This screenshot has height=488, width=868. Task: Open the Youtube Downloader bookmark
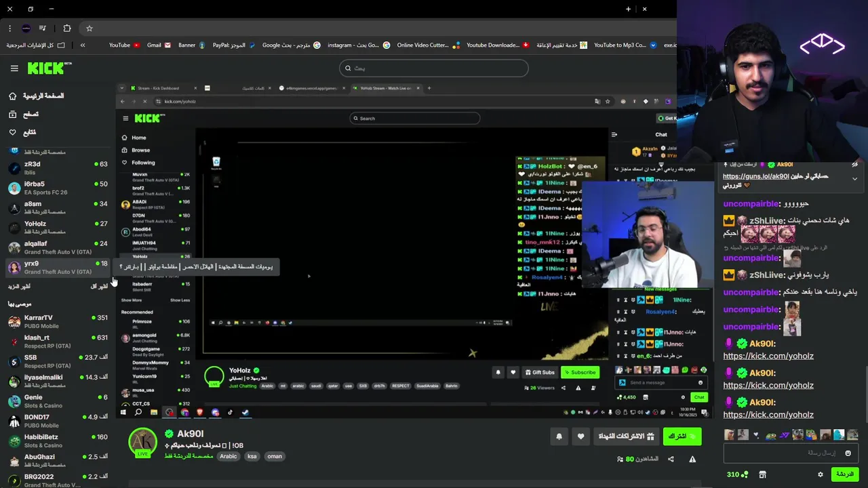point(498,45)
